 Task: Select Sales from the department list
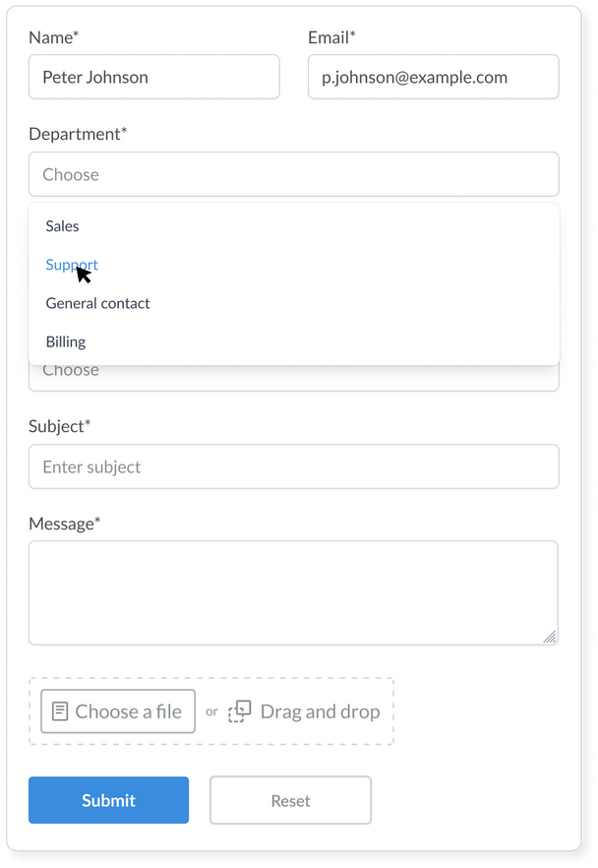click(62, 226)
